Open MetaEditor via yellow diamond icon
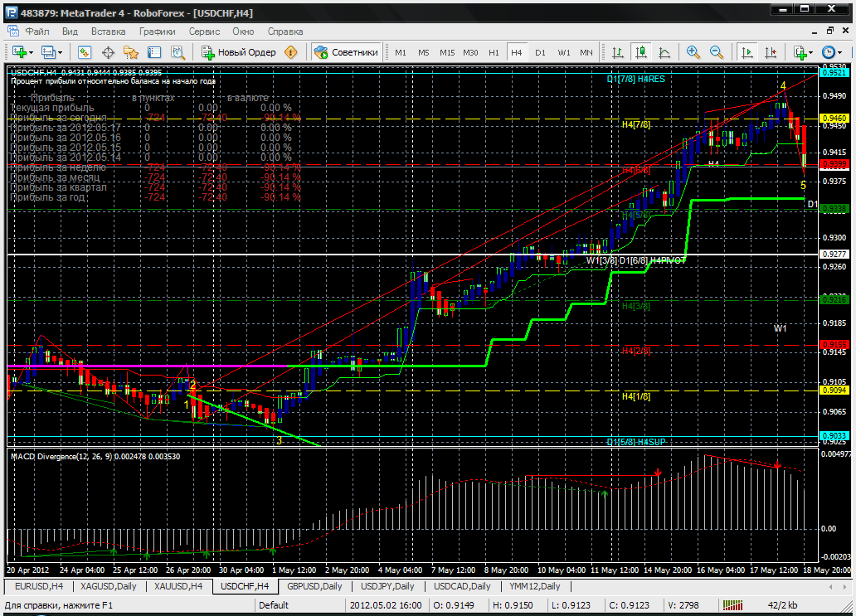Viewport: 856px width, 616px height. [291, 52]
